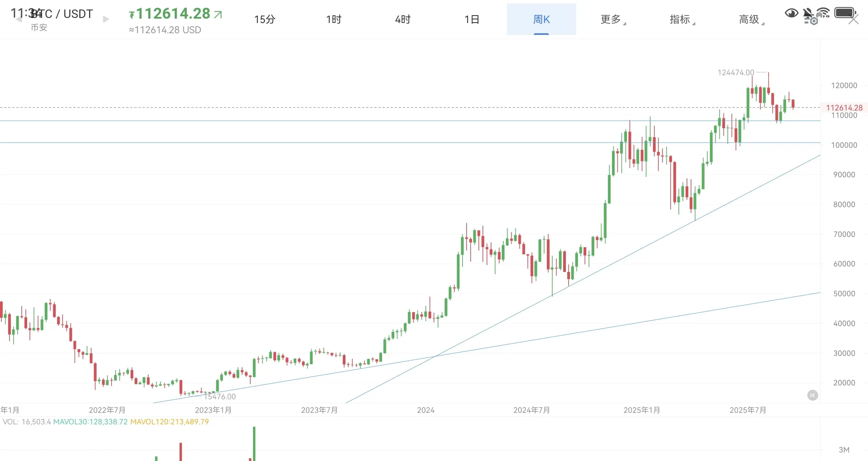Click the MAVOL120:213,489.79 indicator label
868x461 pixels.
coord(170,422)
